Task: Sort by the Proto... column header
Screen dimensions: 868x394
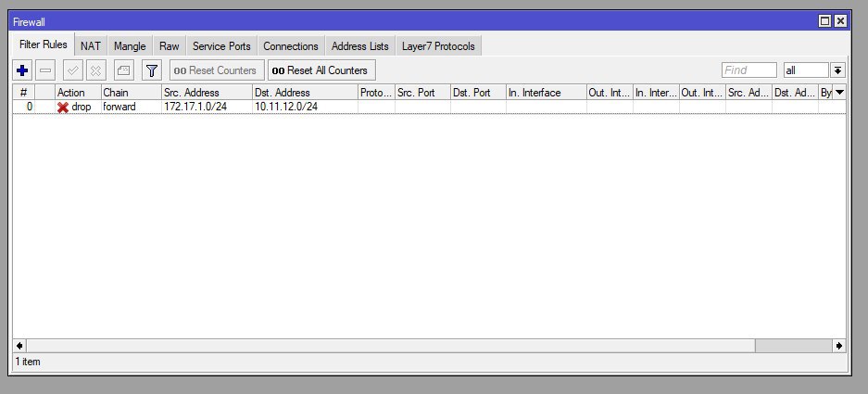Action: point(376,93)
